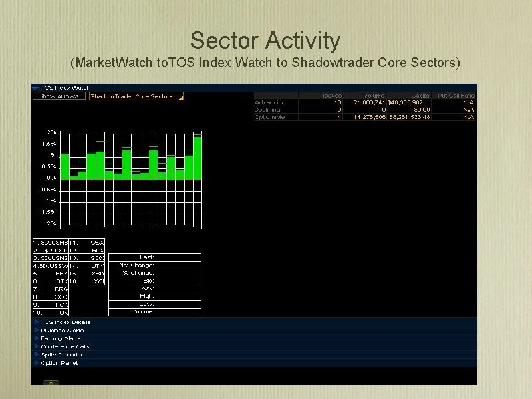The height and width of the screenshot is (399, 532).
Task: Click the Bid: field in quote box
Action: click(155, 281)
